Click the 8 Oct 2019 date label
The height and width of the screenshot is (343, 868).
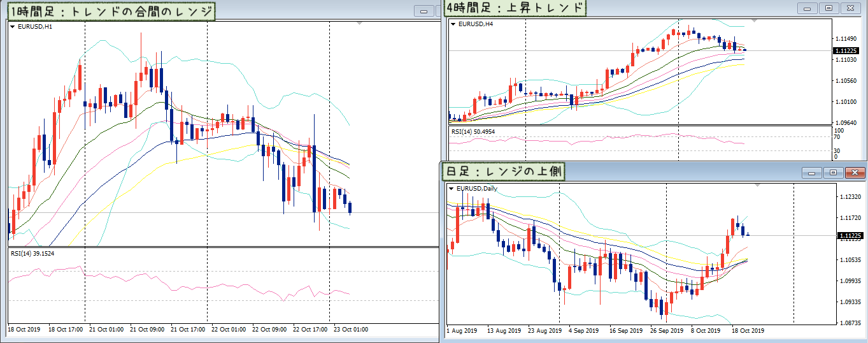click(706, 331)
